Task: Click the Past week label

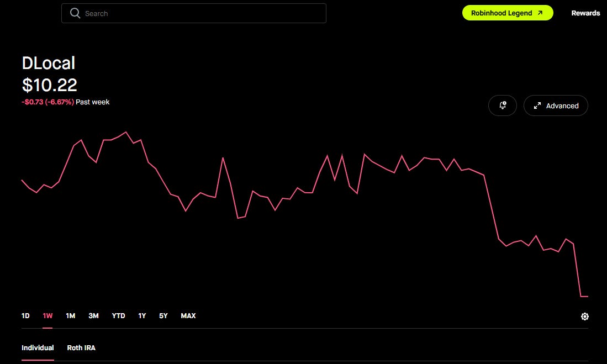Action: click(93, 102)
